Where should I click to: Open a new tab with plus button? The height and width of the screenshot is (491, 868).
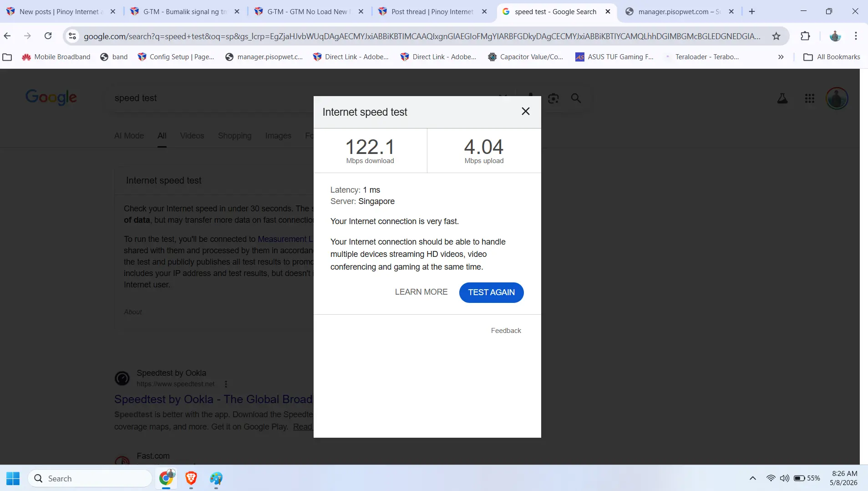click(752, 11)
